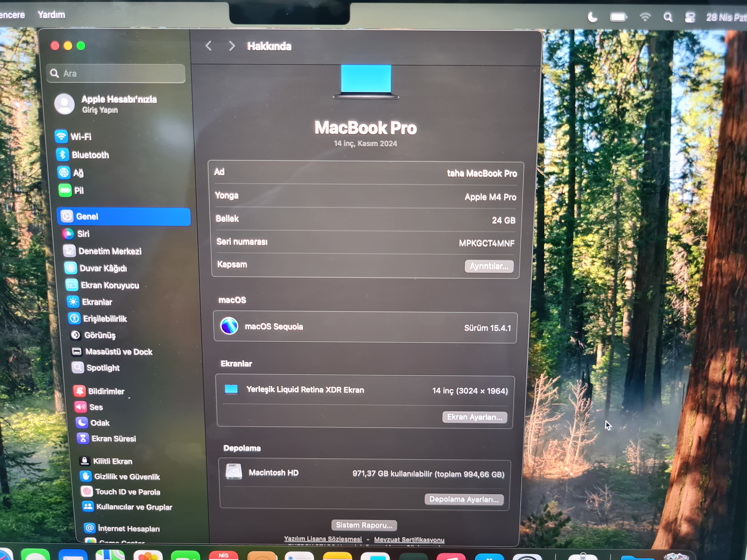747x560 pixels.
Task: Open Spotlight search from menu bar
Action: point(668,17)
